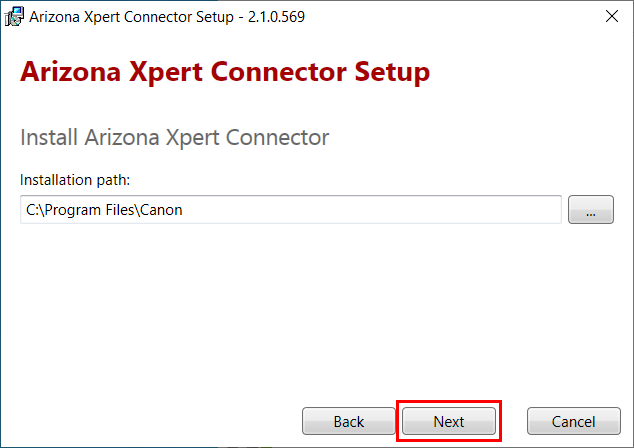634x448 pixels.
Task: Click the word 'Connector' in gray subheading
Action: click(x=277, y=137)
